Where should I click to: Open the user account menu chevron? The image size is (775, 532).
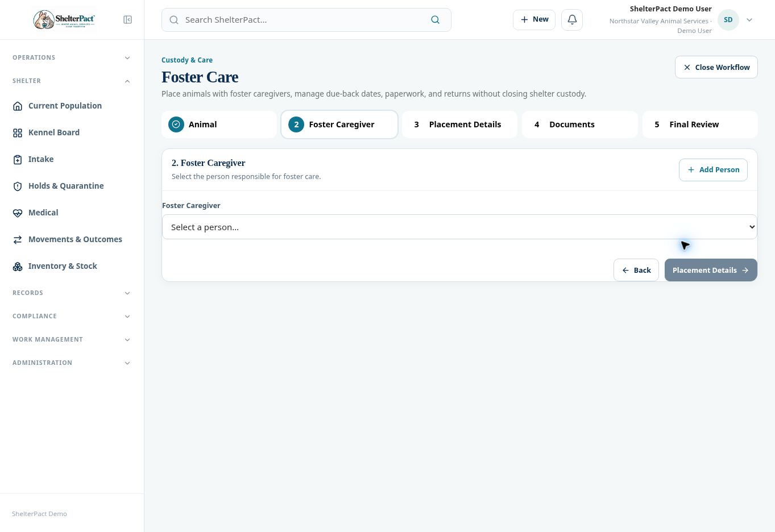coord(749,20)
